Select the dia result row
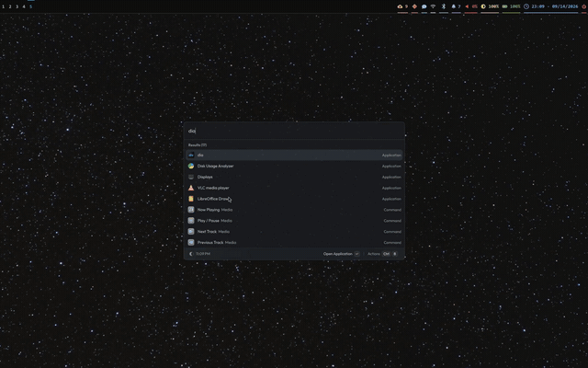 [294, 155]
